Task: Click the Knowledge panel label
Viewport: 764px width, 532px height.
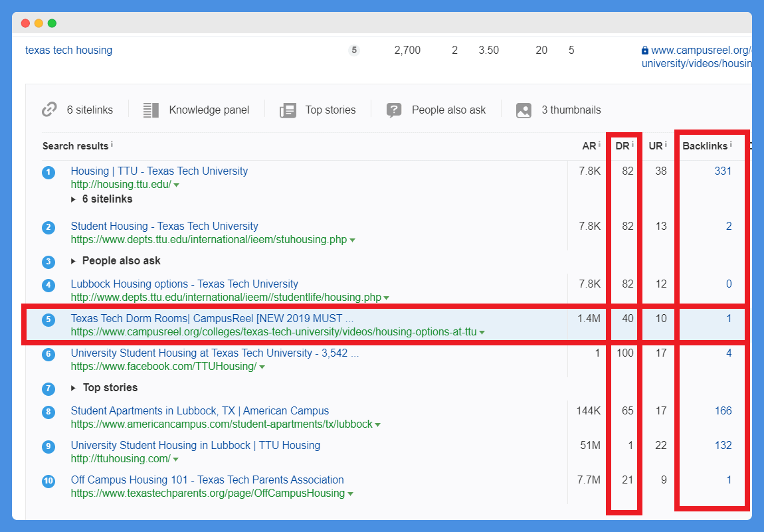Action: pyautogui.click(x=209, y=110)
